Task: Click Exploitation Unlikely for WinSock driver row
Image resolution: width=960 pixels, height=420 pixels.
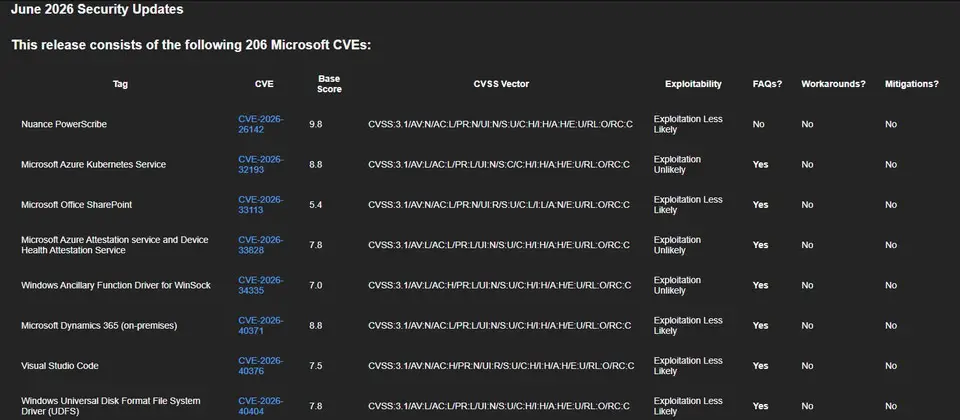Action: 677,285
